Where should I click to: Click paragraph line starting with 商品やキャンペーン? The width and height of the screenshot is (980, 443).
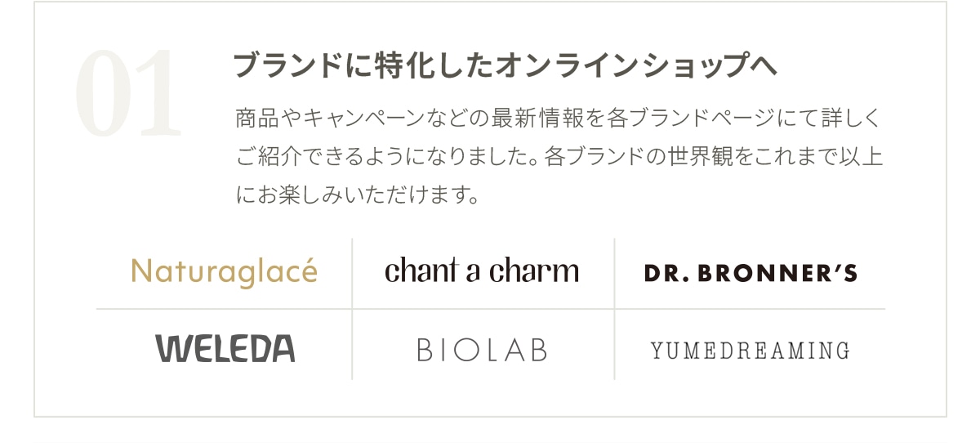pos(559,119)
